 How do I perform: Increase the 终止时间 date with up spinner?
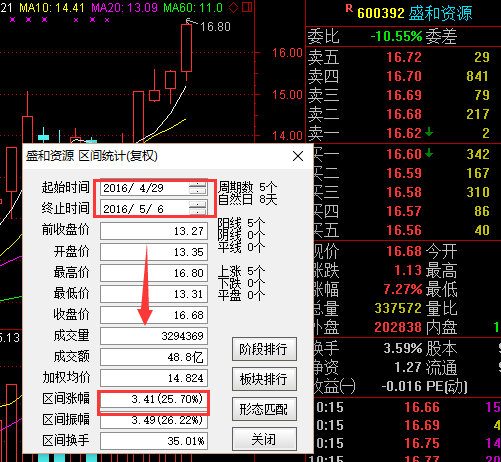197,205
